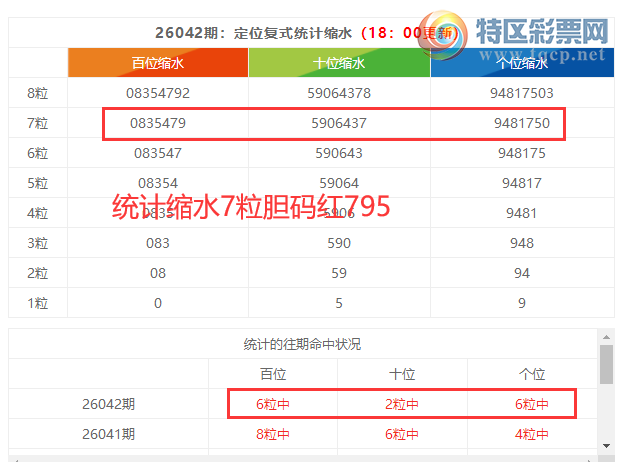Click the scrollbar down arrow in hit-history table
Screen dimensions: 618x462
(x=606, y=446)
